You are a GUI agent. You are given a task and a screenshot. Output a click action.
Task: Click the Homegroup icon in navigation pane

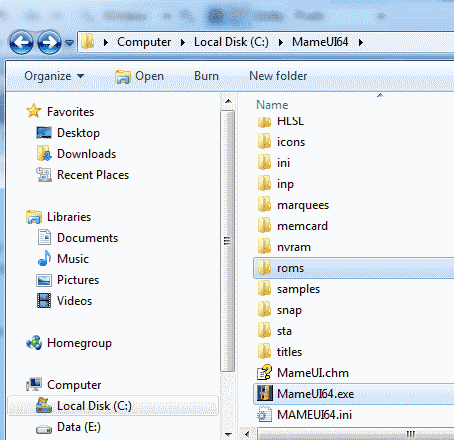34,343
